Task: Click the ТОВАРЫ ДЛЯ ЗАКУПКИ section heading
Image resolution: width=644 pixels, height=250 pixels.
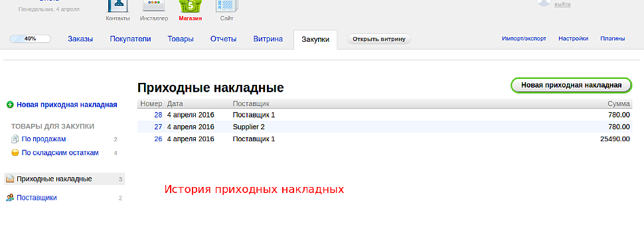Action: (x=52, y=127)
